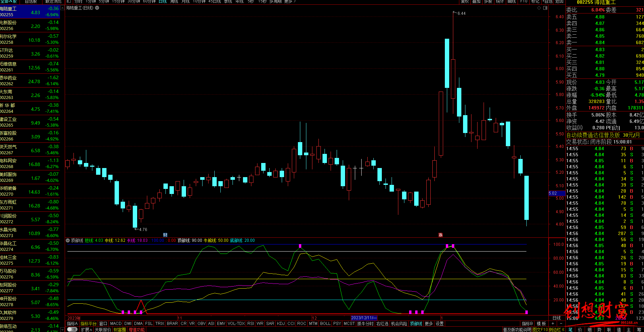Click the 多股 toolbar button
Image resolution: width=644 pixels, height=332 pixels.
coord(488,1)
